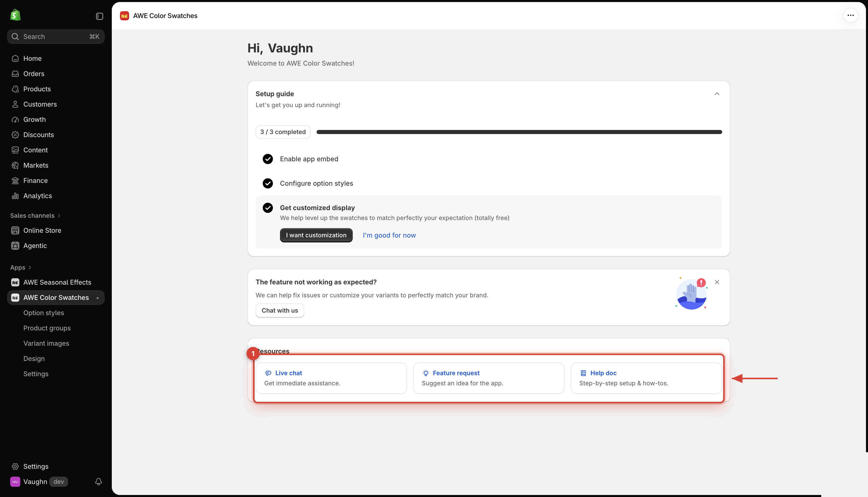Toggle the sidebar collapse icon
The height and width of the screenshot is (497, 868).
point(100,16)
